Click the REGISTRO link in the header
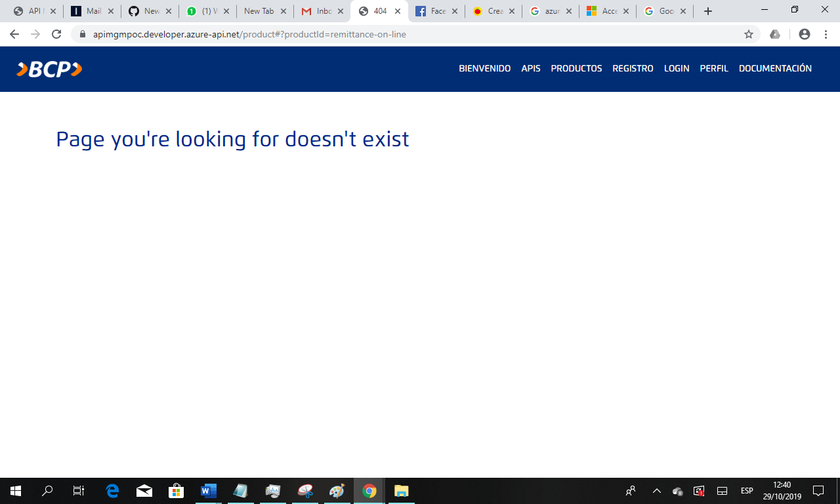Viewport: 840px width, 504px height. coord(633,68)
